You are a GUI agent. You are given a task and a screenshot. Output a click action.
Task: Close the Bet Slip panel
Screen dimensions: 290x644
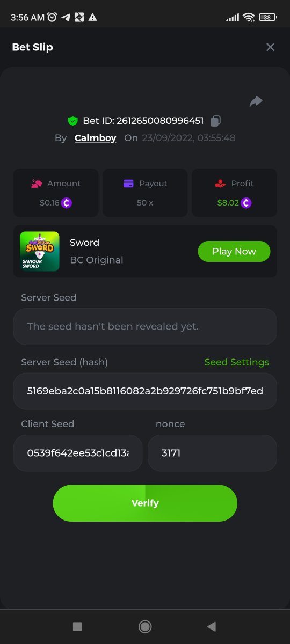271,47
